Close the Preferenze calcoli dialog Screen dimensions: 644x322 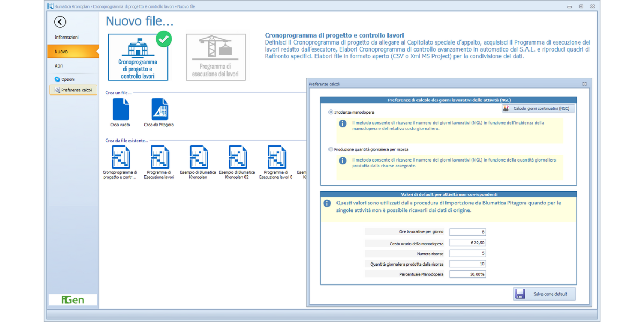click(584, 84)
